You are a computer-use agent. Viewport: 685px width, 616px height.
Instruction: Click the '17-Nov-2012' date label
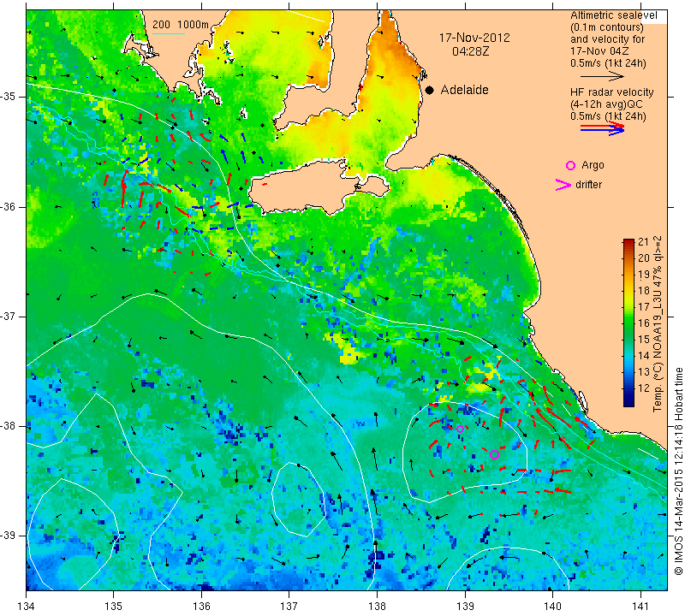[x=474, y=38]
